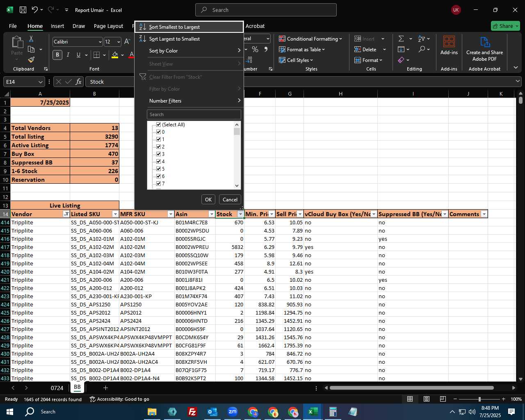Click the Clear eraser icon in Editing
The width and height of the screenshot is (525, 420).
pos(401,60)
